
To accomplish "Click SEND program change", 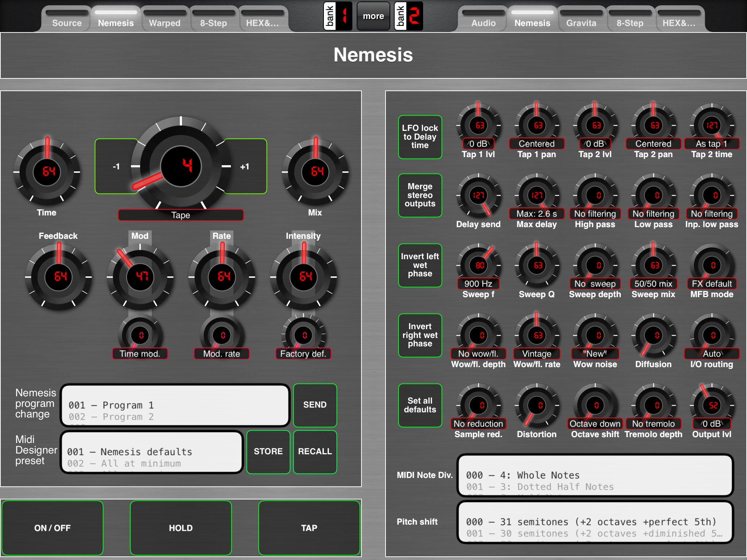I will coord(315,405).
